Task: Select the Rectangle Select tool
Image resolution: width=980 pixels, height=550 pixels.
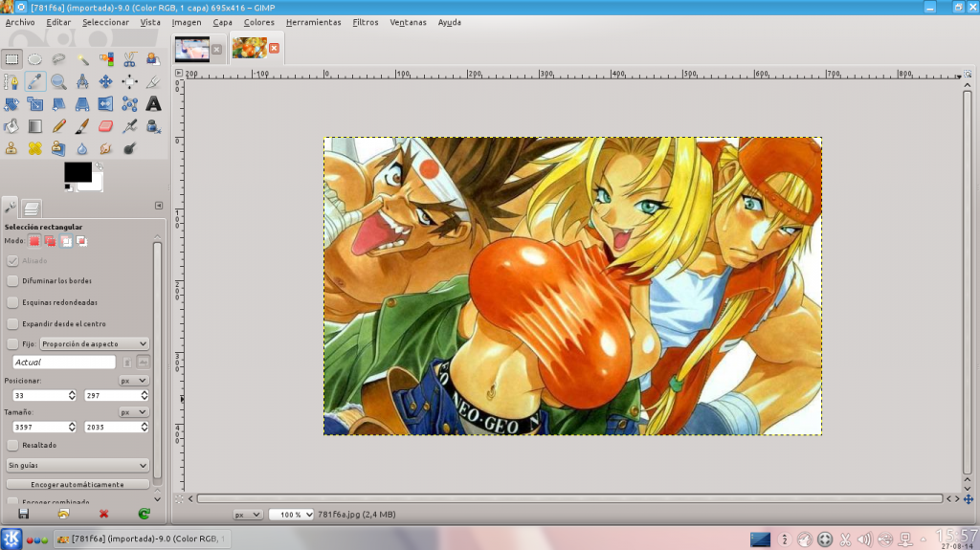Action: coord(11,59)
